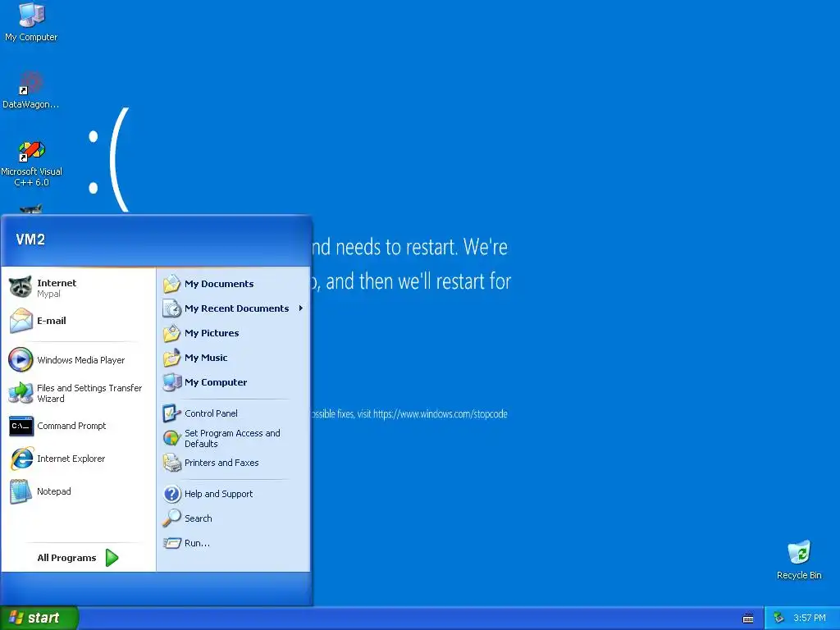Click Files and Settings Transfer Wizard text

(x=89, y=393)
